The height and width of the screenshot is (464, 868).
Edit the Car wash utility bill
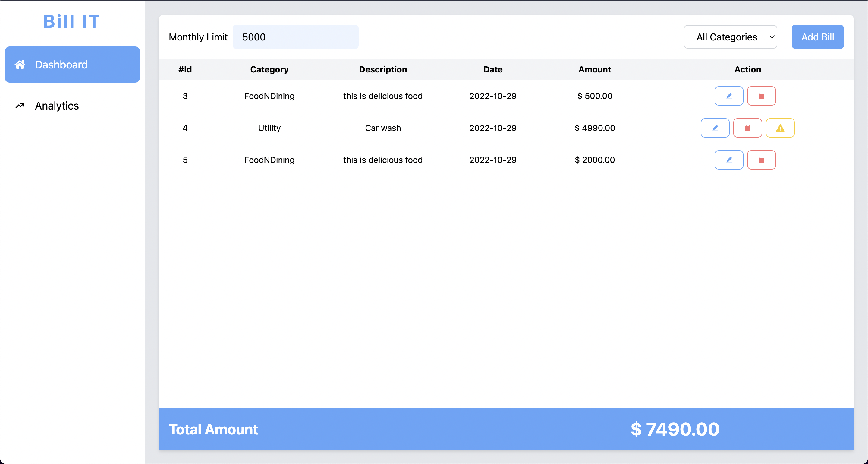pyautogui.click(x=715, y=128)
